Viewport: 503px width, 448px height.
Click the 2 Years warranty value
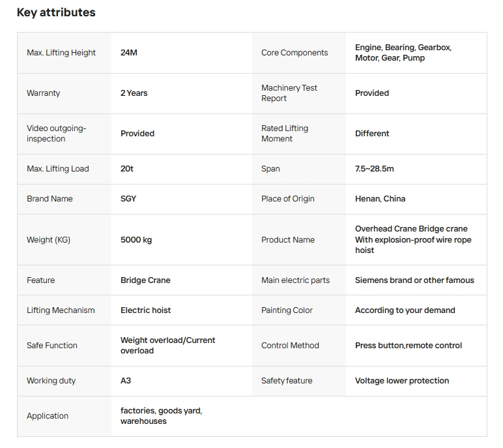[134, 93]
